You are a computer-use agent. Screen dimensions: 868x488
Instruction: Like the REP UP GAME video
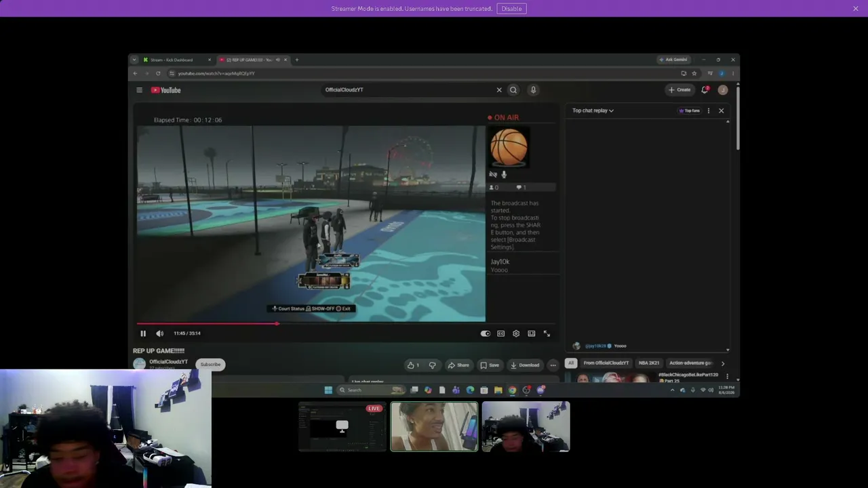(413, 365)
